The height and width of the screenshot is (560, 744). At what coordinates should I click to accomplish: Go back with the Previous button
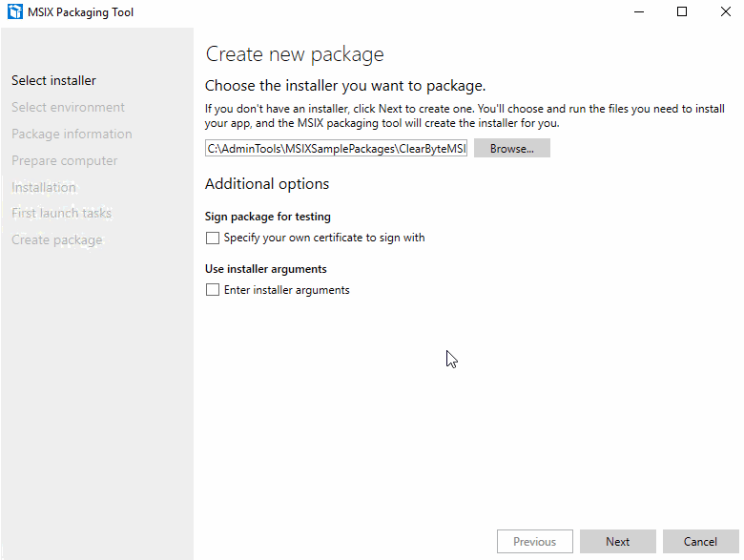click(535, 542)
